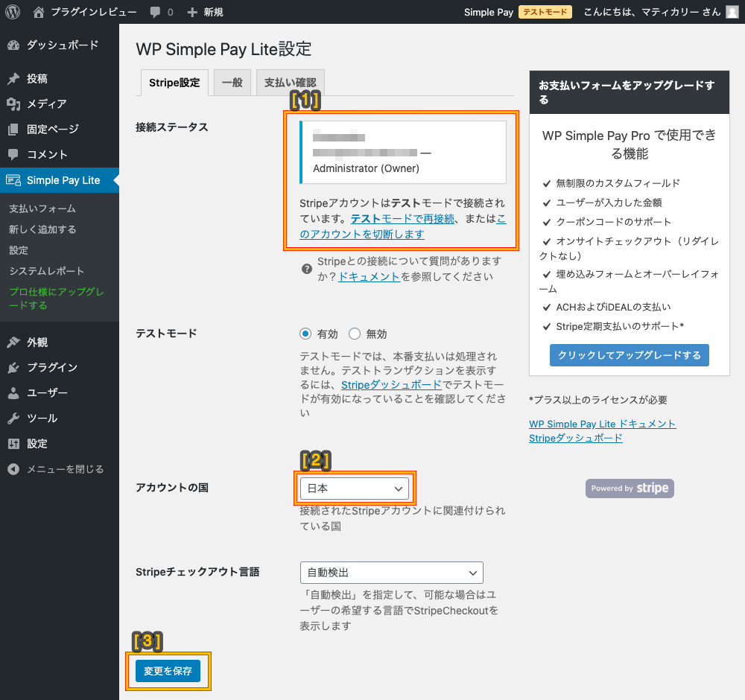Viewport: 745px width, 700px height.
Task: Click the ツール wrench icon
Action: (x=13, y=419)
